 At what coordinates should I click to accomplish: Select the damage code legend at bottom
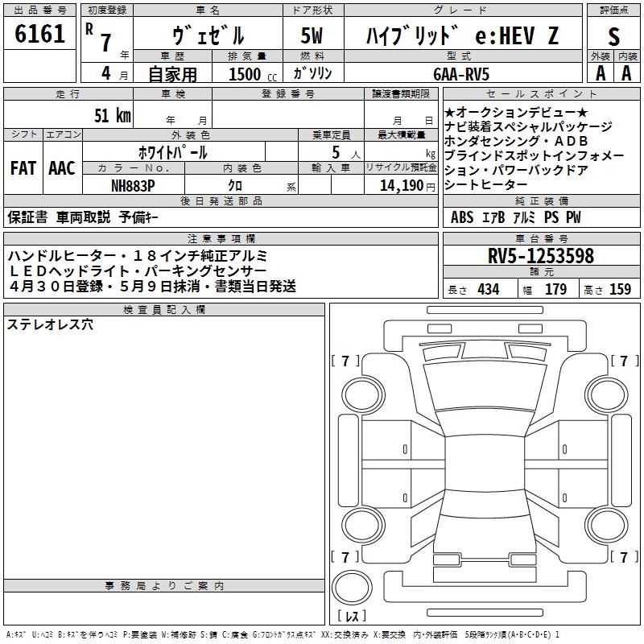[x=283, y=635]
